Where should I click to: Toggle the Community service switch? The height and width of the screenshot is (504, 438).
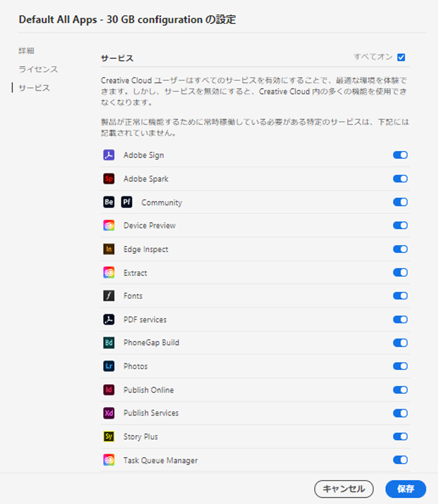[400, 202]
